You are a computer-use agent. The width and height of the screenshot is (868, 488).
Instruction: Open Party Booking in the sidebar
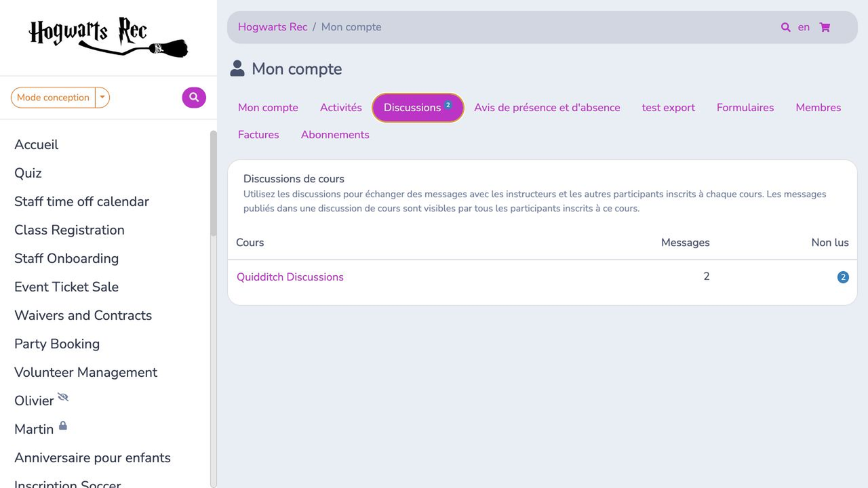tap(57, 344)
